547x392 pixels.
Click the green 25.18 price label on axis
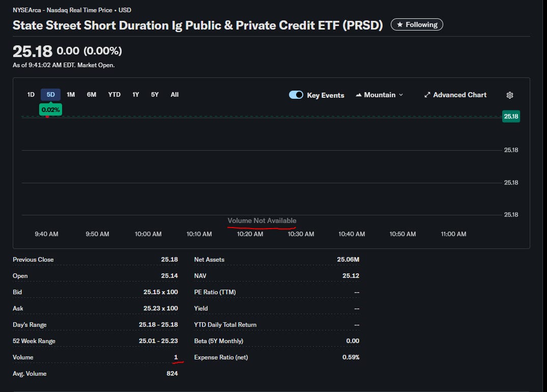511,116
